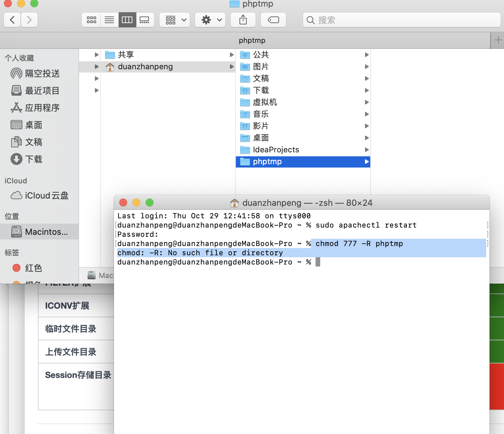Click the phptmp Finder title folder icon
Image resolution: width=504 pixels, height=434 pixels.
tap(234, 4)
